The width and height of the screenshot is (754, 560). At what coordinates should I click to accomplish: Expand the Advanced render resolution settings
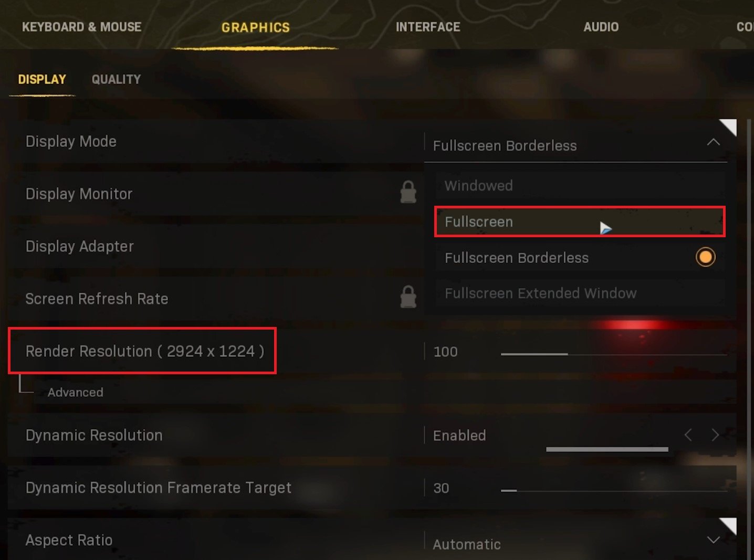click(x=75, y=392)
